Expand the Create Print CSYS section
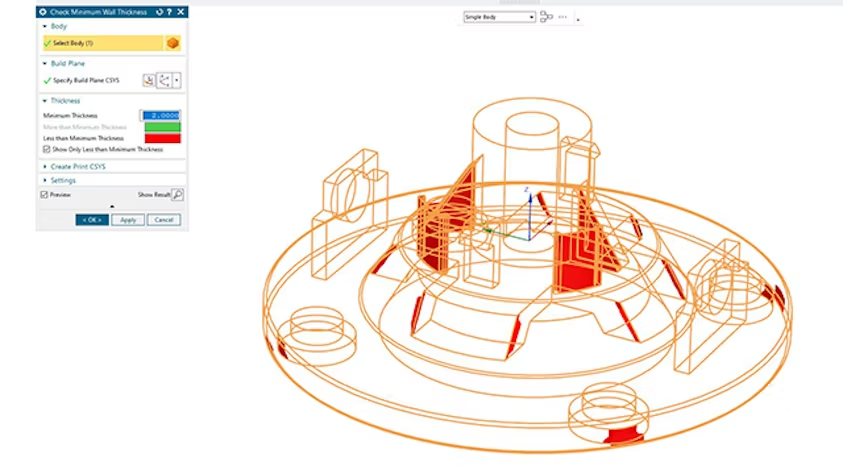 [78, 166]
